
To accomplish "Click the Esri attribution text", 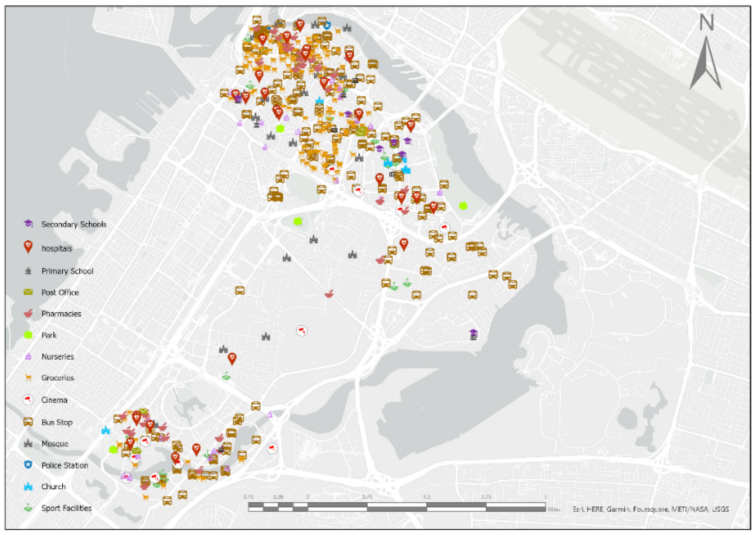I will point(651,509).
